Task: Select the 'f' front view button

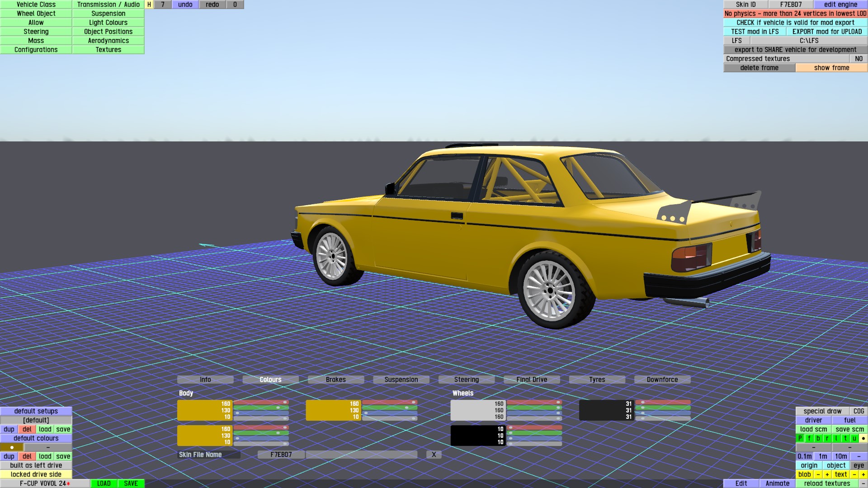Action: pos(809,438)
